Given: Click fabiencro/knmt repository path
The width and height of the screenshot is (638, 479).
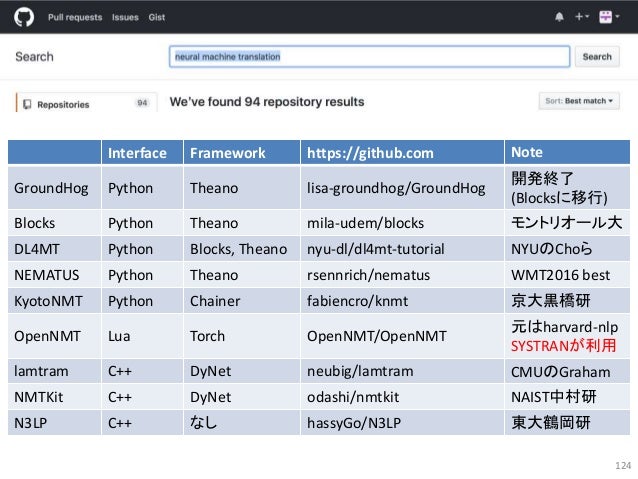Looking at the screenshot, I should [x=357, y=301].
